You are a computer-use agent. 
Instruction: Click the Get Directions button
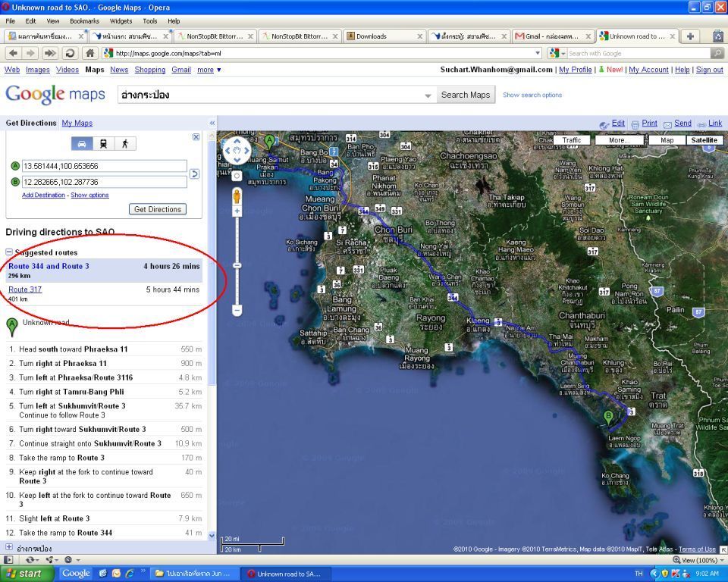point(158,209)
